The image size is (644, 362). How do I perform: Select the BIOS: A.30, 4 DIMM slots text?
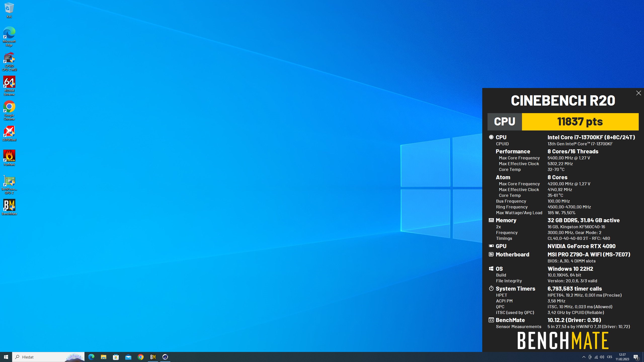(572, 261)
